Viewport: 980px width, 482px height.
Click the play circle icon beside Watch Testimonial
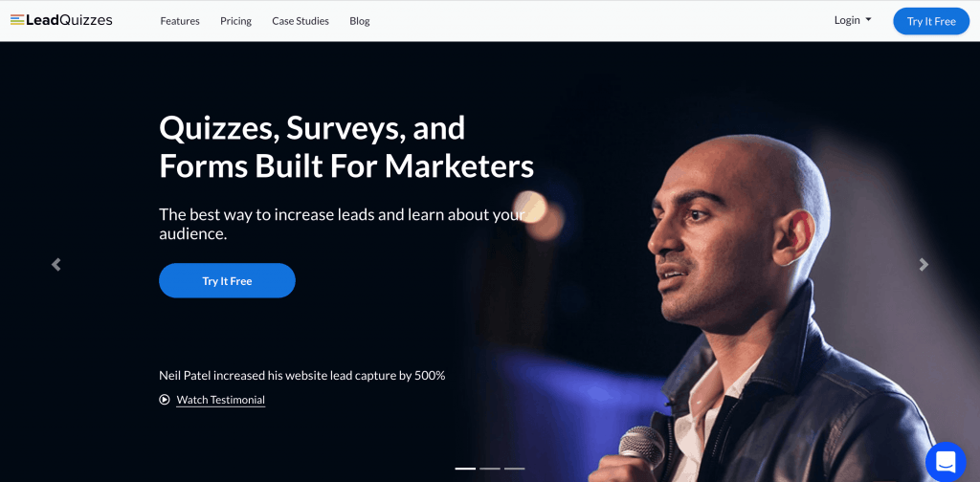pos(165,400)
